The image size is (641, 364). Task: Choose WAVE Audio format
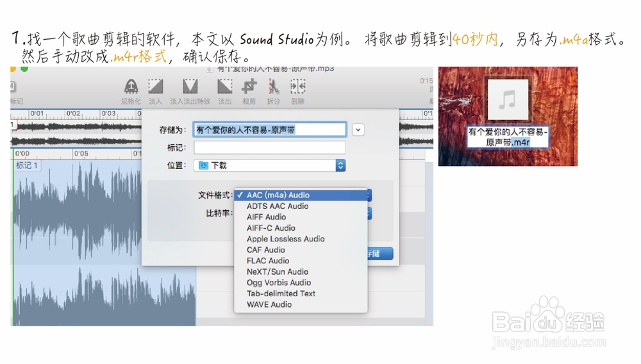click(x=301, y=304)
